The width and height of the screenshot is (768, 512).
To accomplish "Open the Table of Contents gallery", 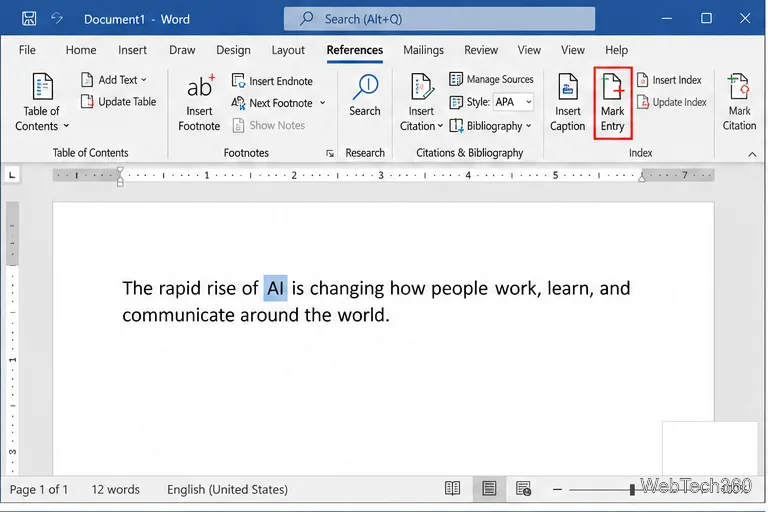I will [42, 102].
